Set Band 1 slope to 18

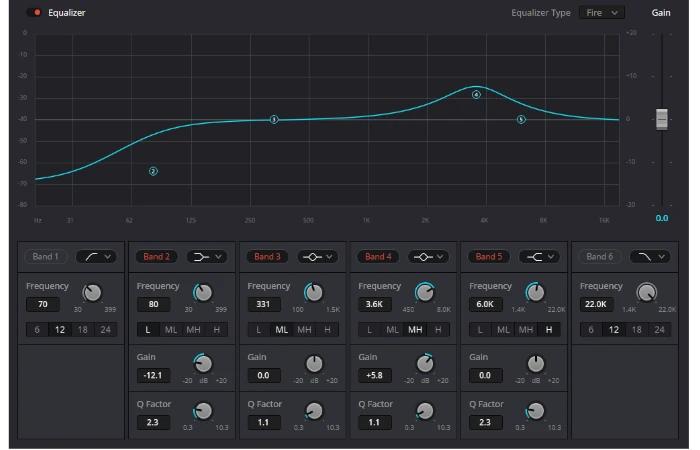click(x=83, y=329)
